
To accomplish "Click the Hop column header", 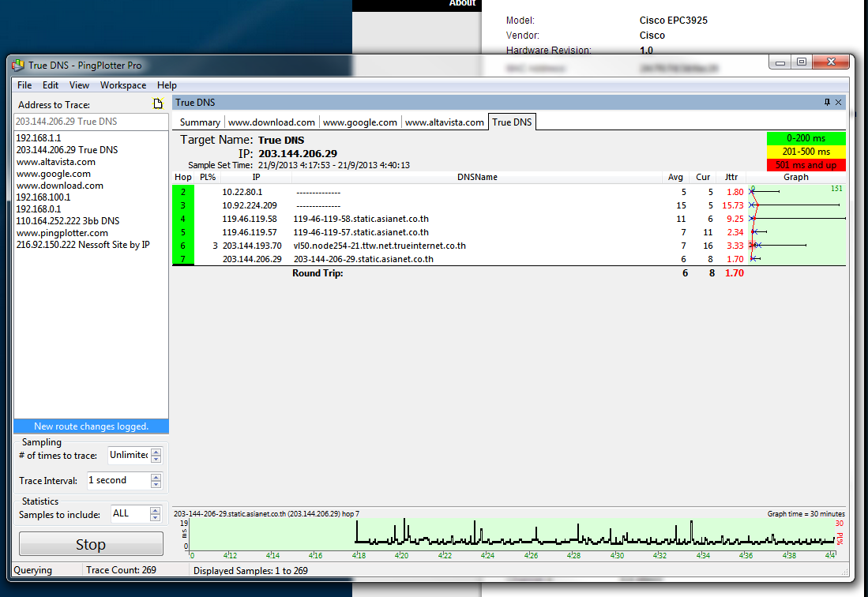I will (183, 177).
